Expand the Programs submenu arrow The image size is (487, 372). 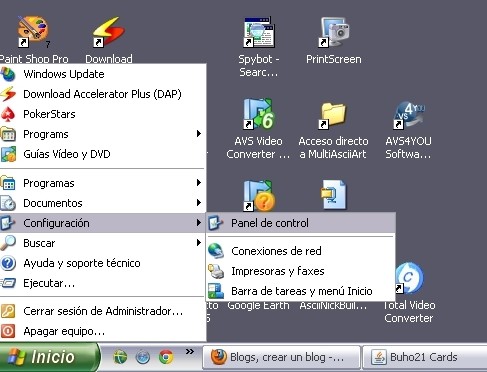199,134
